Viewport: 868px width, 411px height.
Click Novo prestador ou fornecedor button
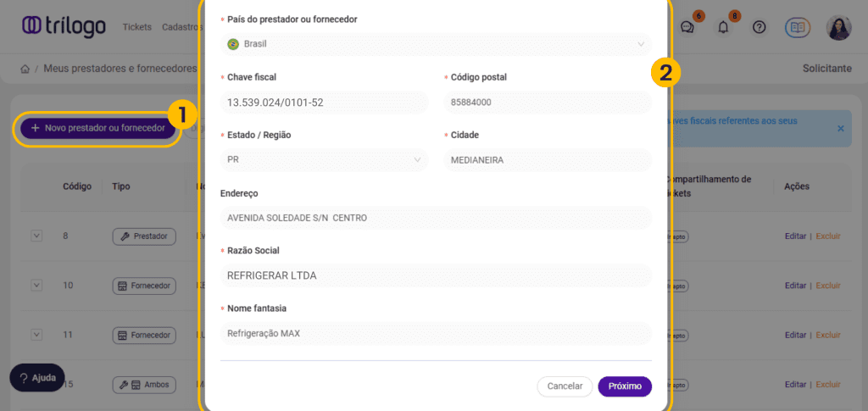pyautogui.click(x=97, y=128)
